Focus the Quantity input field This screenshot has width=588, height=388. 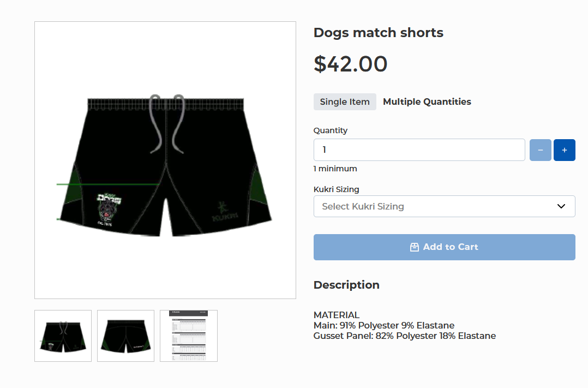click(419, 150)
